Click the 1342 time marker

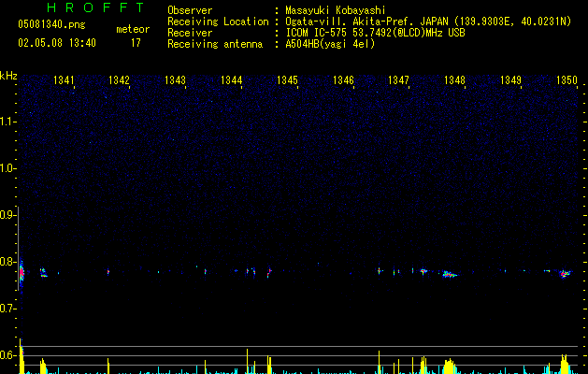[119, 80]
